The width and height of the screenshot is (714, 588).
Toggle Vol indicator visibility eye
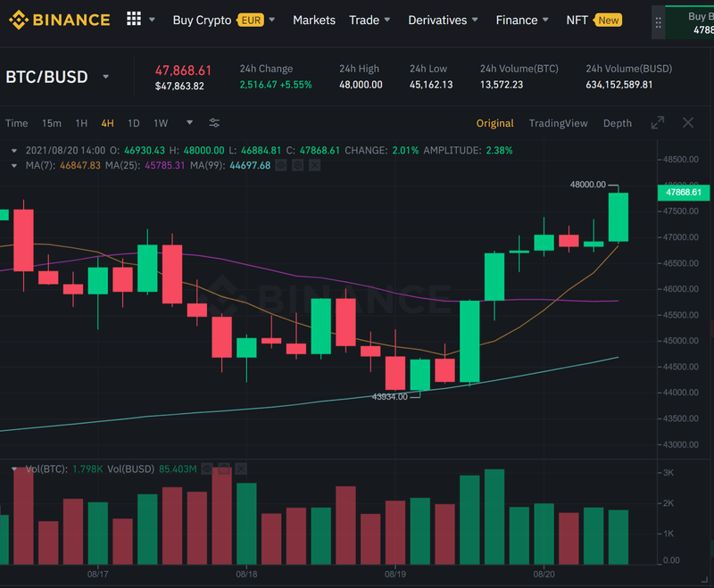click(x=207, y=468)
